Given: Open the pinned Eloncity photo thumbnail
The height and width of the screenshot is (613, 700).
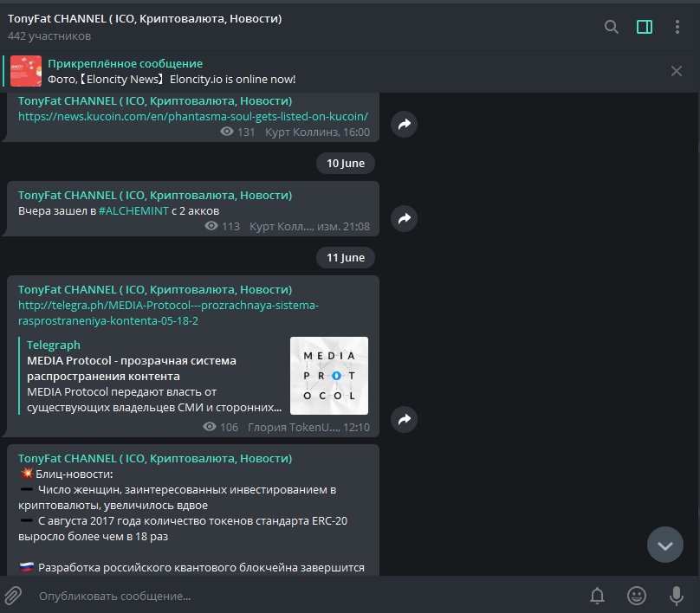Looking at the screenshot, I should click(26, 71).
